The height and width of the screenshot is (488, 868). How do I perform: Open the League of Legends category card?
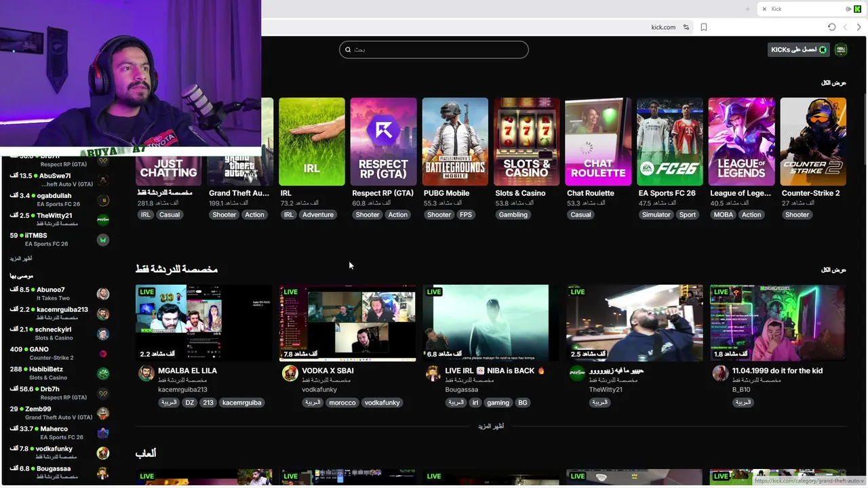(x=742, y=142)
